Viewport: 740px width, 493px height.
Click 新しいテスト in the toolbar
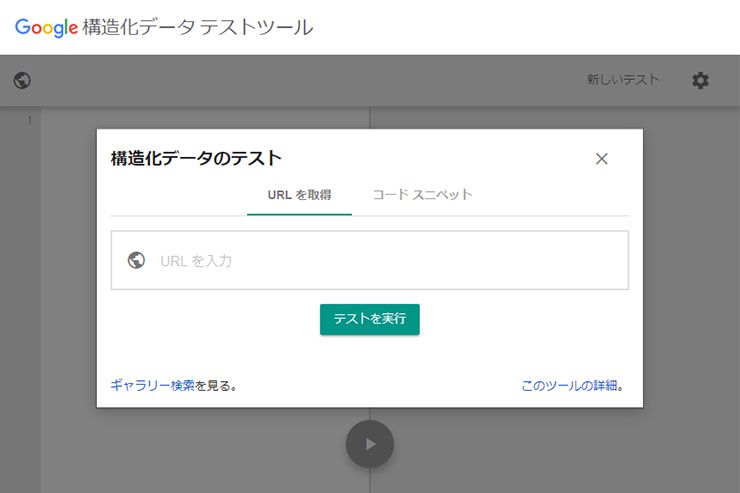(622, 80)
